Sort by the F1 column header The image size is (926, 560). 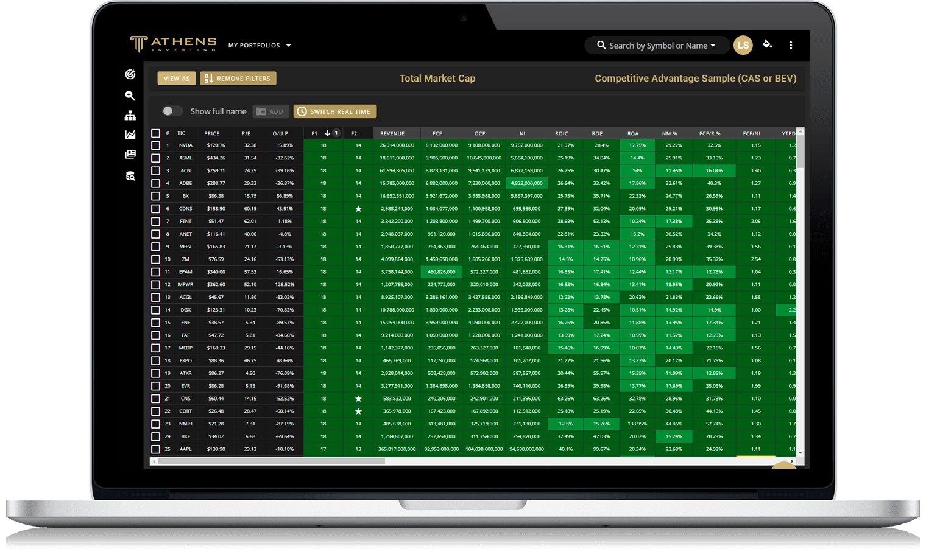[x=314, y=133]
